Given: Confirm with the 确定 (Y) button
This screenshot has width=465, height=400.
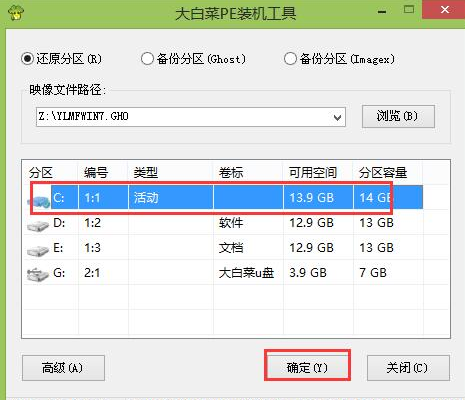Looking at the screenshot, I should coord(307,368).
